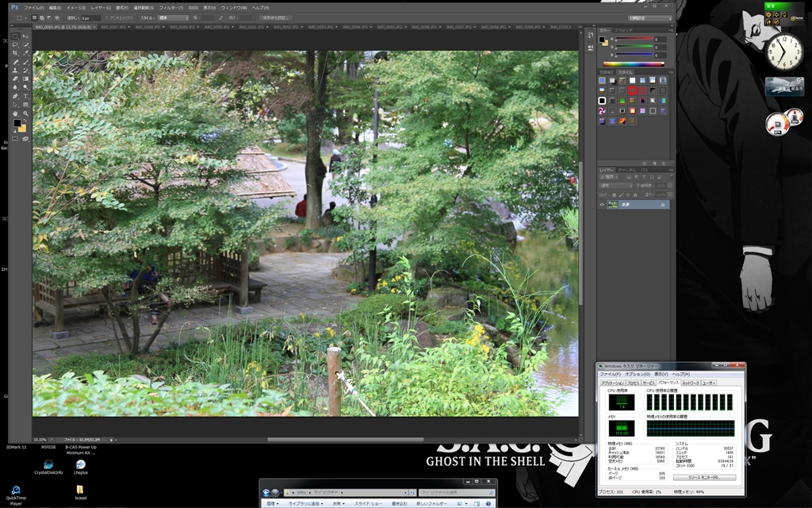
Task: Select the Gradient tool
Action: (x=25, y=79)
